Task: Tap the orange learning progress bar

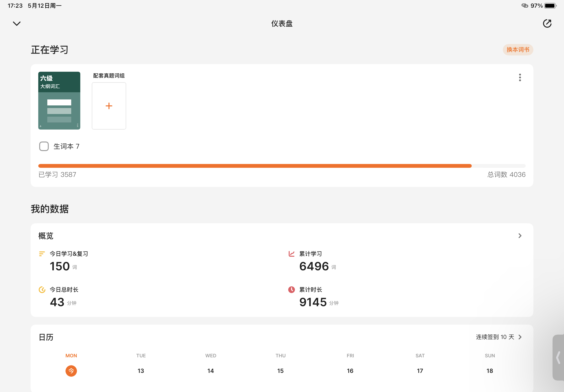Action: (x=255, y=166)
